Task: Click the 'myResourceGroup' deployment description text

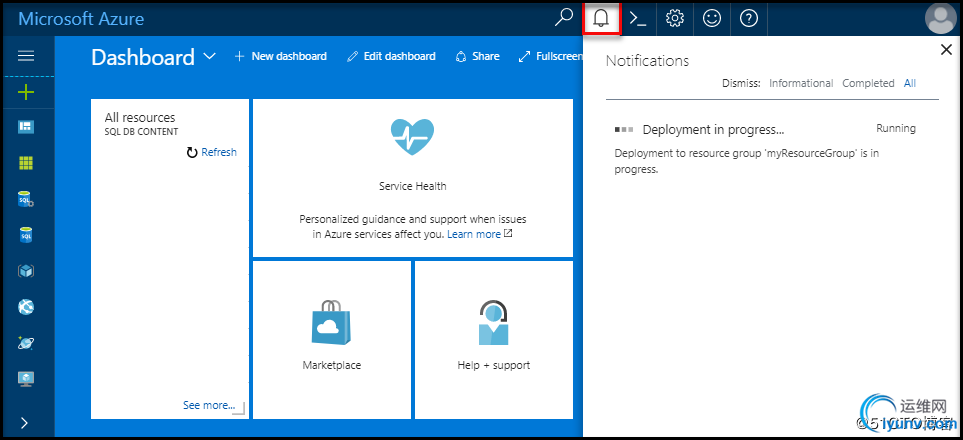Action: pos(747,161)
